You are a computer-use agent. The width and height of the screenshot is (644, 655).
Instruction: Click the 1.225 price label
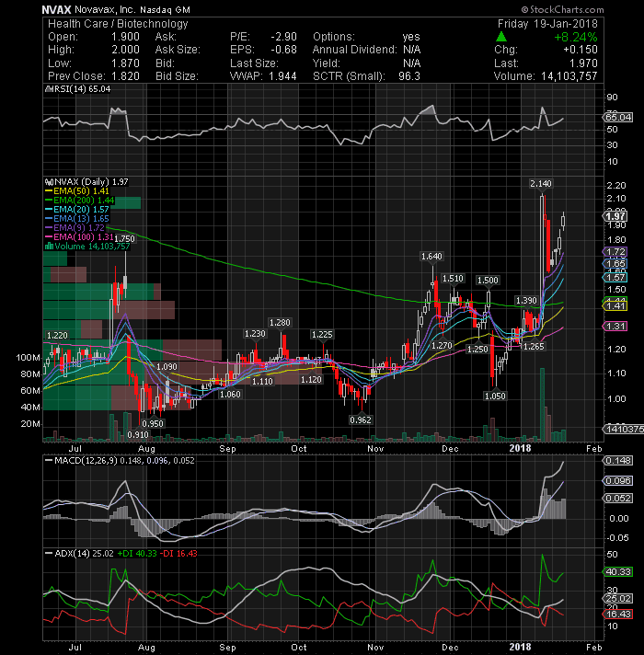click(322, 334)
